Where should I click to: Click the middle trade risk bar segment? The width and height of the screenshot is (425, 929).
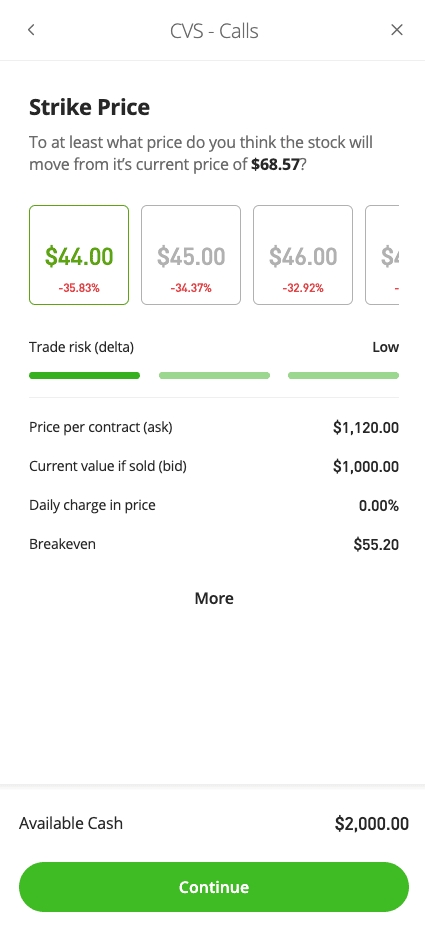(214, 375)
